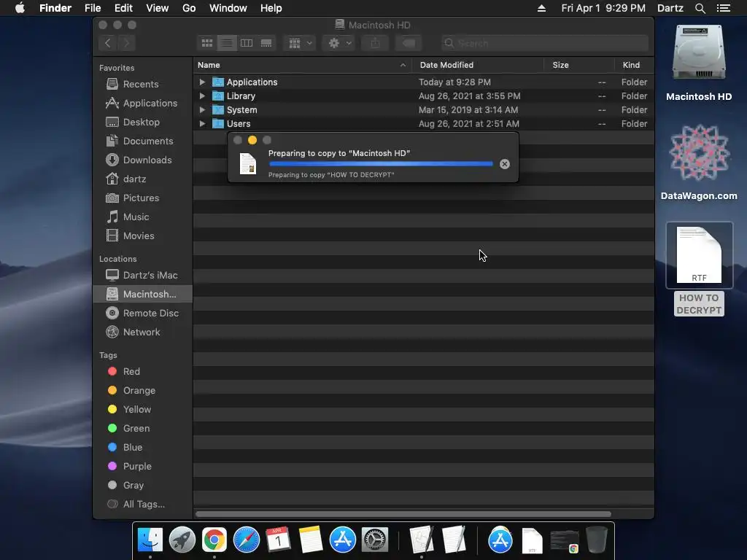Click the horizontal scrollbar in Finder
747x560 pixels.
pos(403,514)
